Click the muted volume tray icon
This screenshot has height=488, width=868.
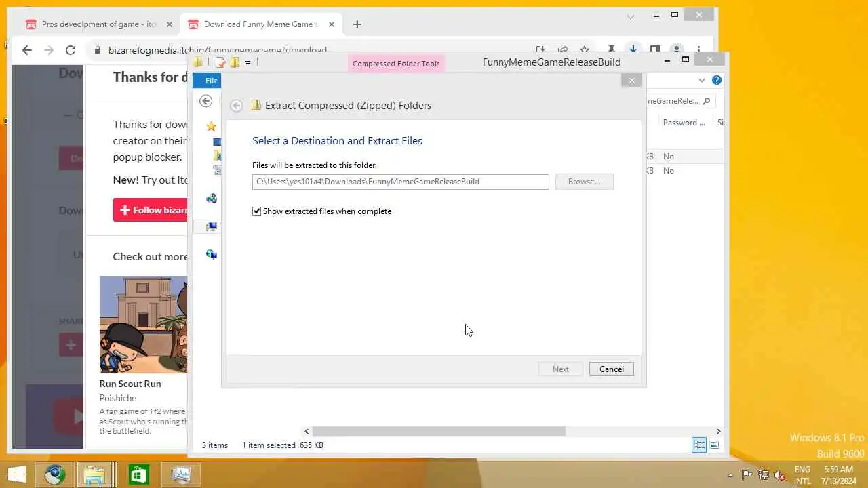(x=780, y=475)
